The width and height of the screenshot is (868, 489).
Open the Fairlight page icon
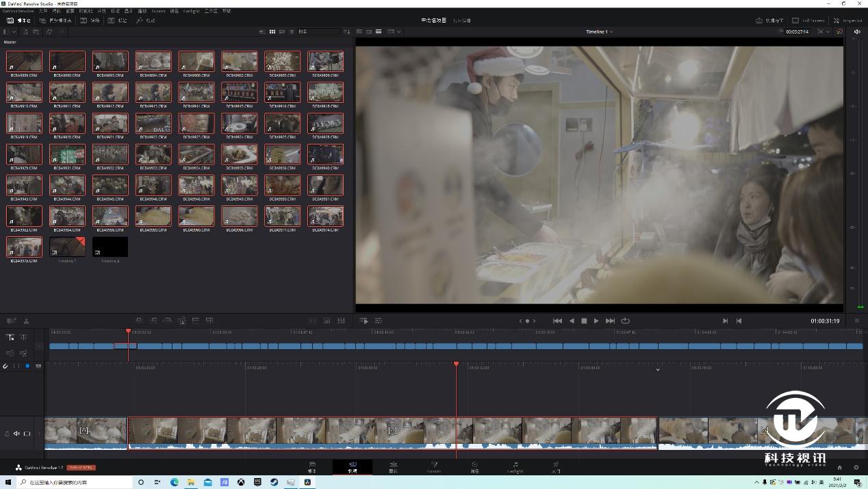tap(515, 466)
